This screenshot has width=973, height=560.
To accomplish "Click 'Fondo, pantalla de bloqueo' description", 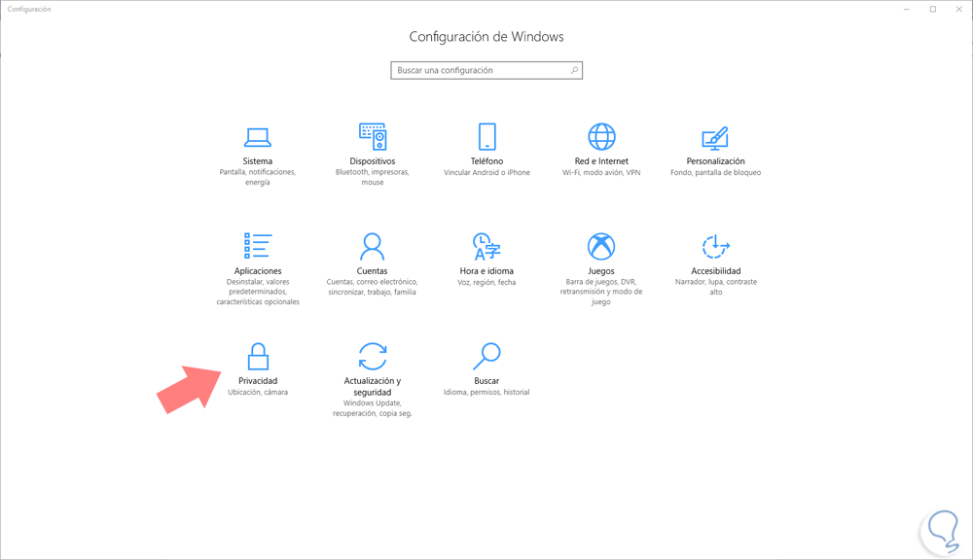I will [715, 172].
